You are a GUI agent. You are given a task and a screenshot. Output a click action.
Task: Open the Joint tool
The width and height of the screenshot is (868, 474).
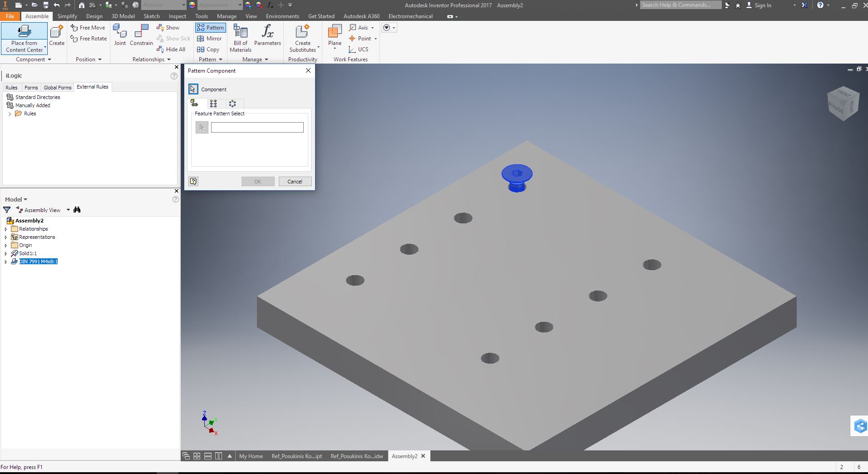(120, 34)
